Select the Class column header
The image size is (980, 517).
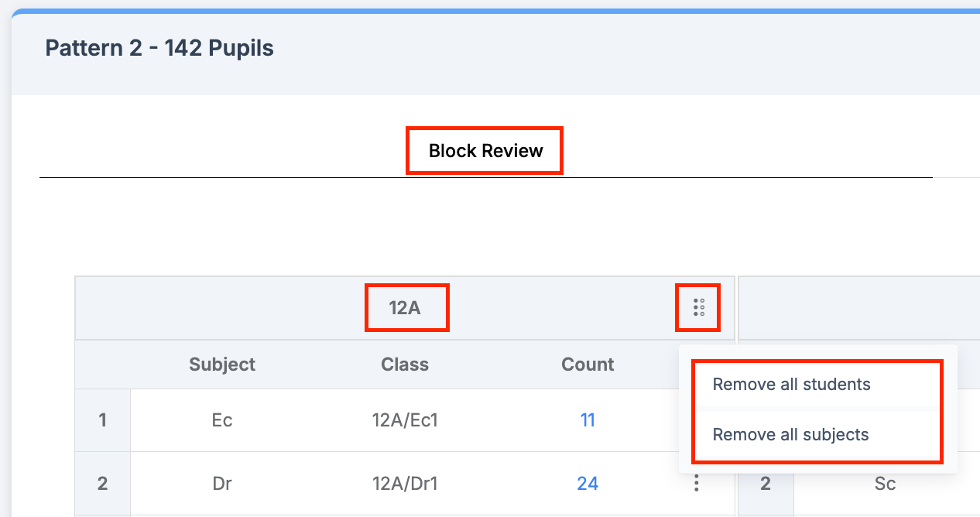(404, 364)
